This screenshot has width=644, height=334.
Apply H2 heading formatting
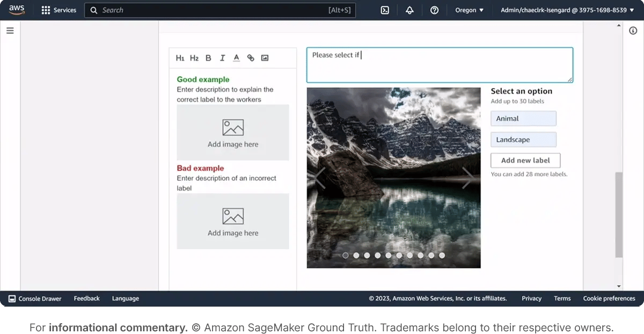point(194,57)
